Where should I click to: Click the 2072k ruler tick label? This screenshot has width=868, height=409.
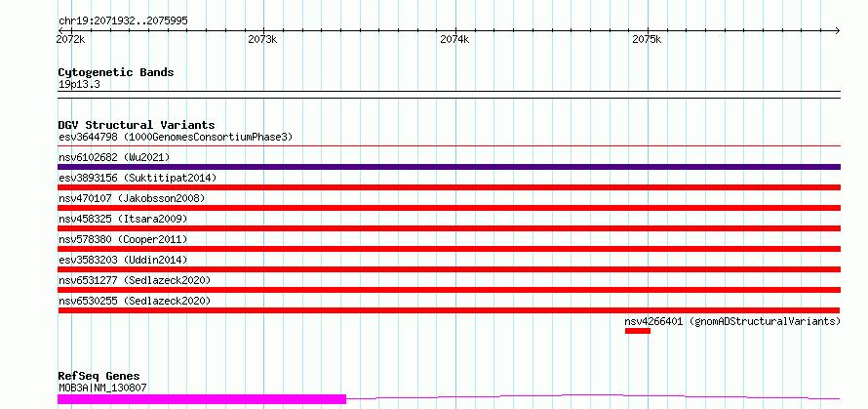point(71,39)
